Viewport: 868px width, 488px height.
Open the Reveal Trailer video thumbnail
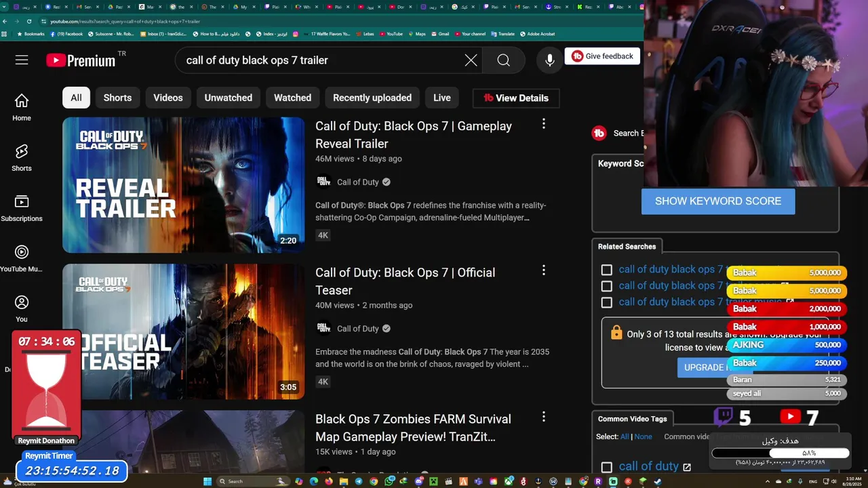coord(184,185)
